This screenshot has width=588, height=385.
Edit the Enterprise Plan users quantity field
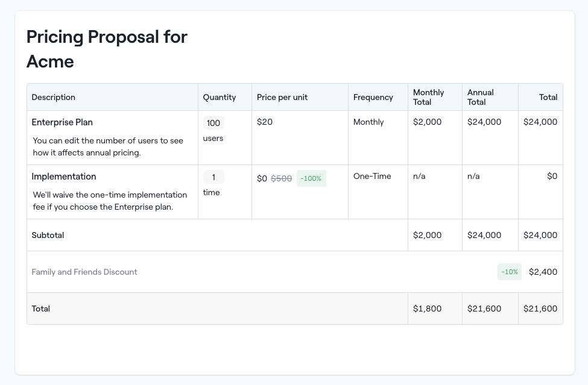tap(213, 123)
